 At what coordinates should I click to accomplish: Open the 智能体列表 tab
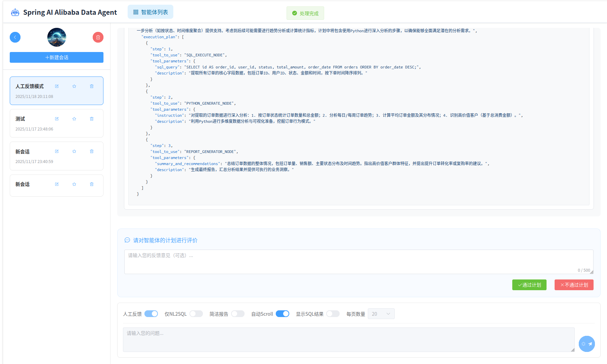point(150,12)
